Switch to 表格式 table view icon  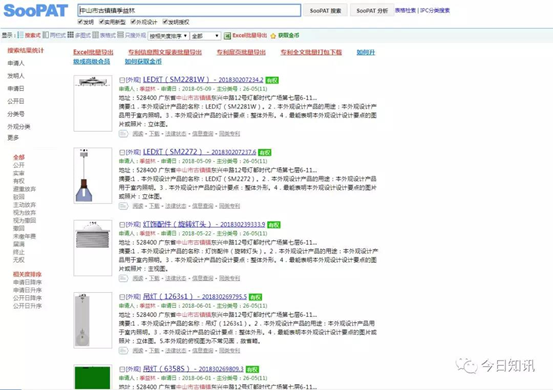coord(96,35)
